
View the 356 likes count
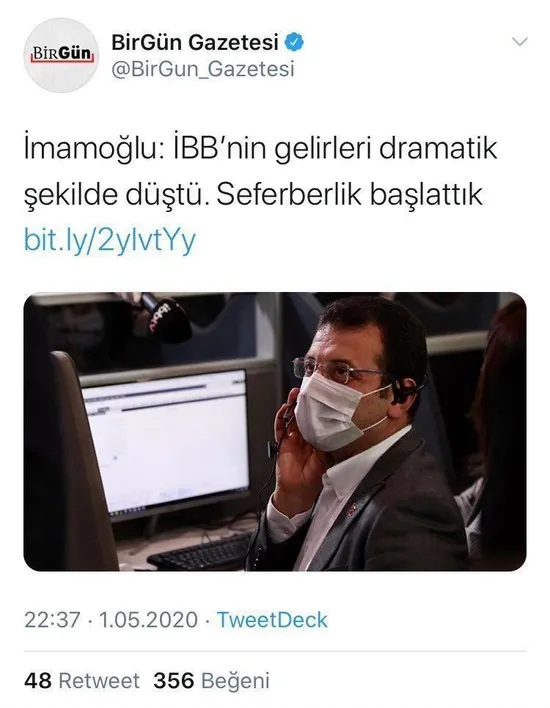tap(174, 681)
